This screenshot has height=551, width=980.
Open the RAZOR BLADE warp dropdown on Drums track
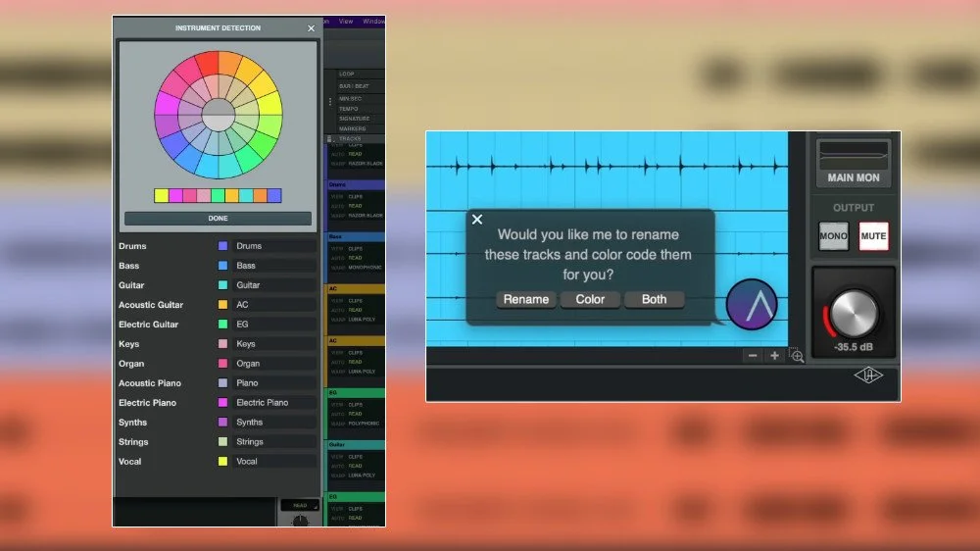click(366, 215)
